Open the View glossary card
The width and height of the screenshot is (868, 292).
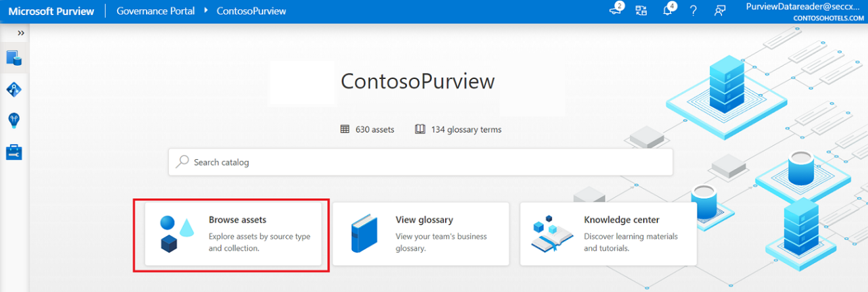421,234
